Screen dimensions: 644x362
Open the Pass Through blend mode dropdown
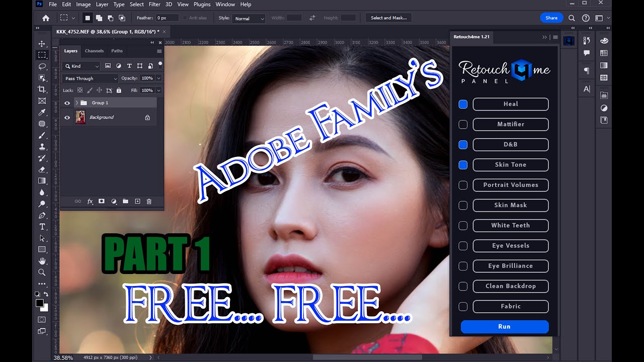click(x=91, y=78)
